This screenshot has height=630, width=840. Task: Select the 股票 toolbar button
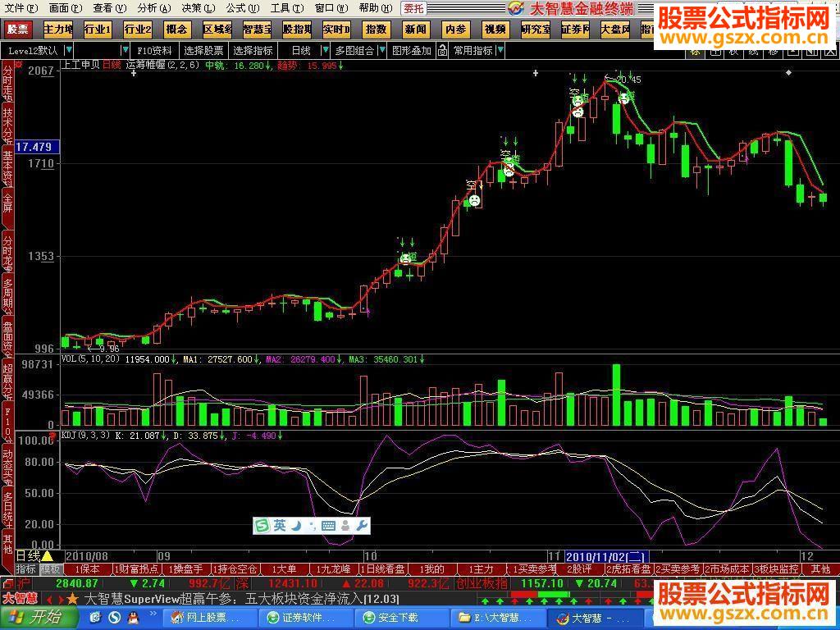click(x=18, y=29)
